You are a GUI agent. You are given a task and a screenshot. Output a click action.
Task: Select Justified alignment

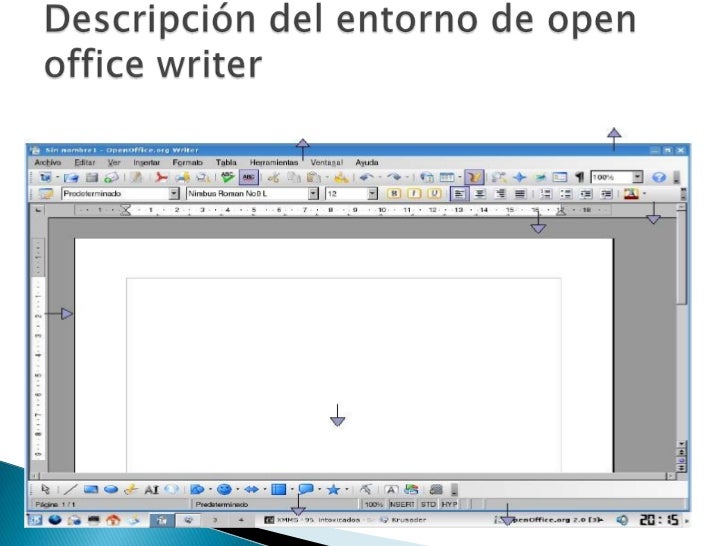(x=520, y=194)
